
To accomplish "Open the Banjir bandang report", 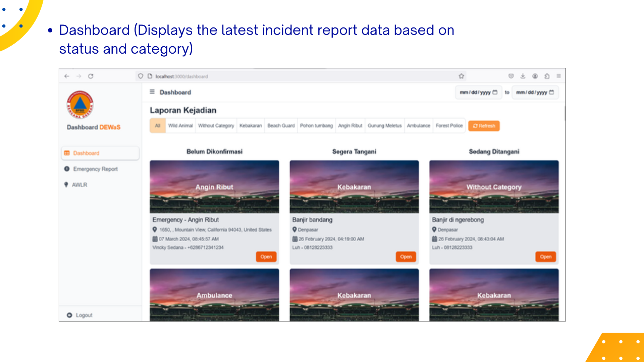I will (x=406, y=257).
